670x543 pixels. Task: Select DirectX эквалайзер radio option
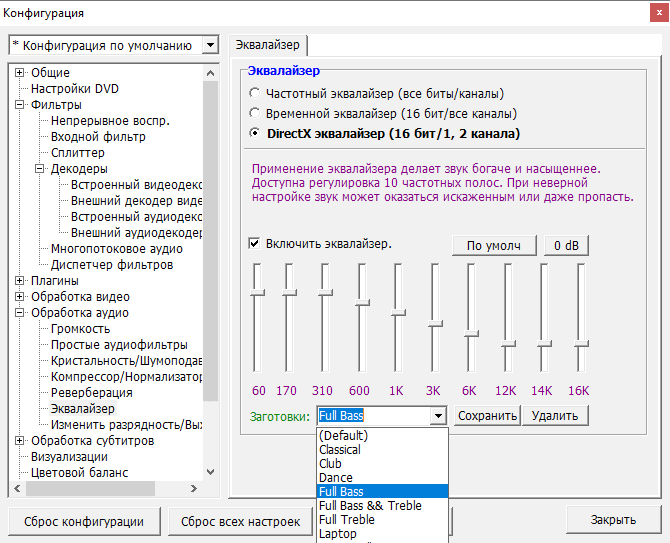click(x=255, y=133)
